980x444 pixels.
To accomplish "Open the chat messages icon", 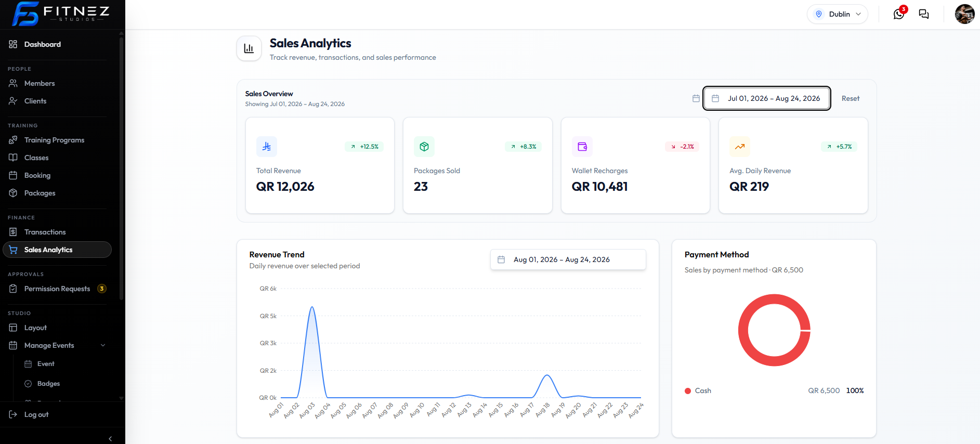I will click(924, 14).
